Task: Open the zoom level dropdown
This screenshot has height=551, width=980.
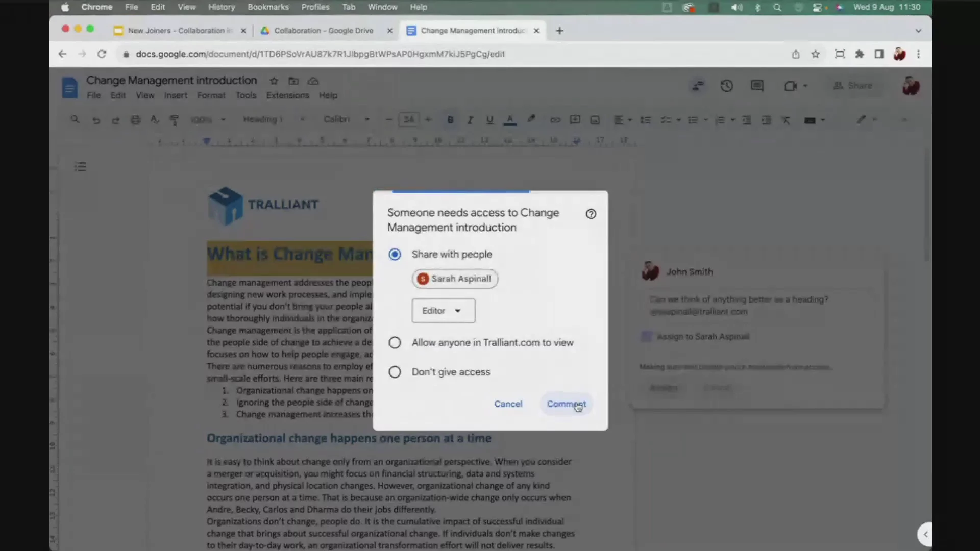Action: [208, 119]
